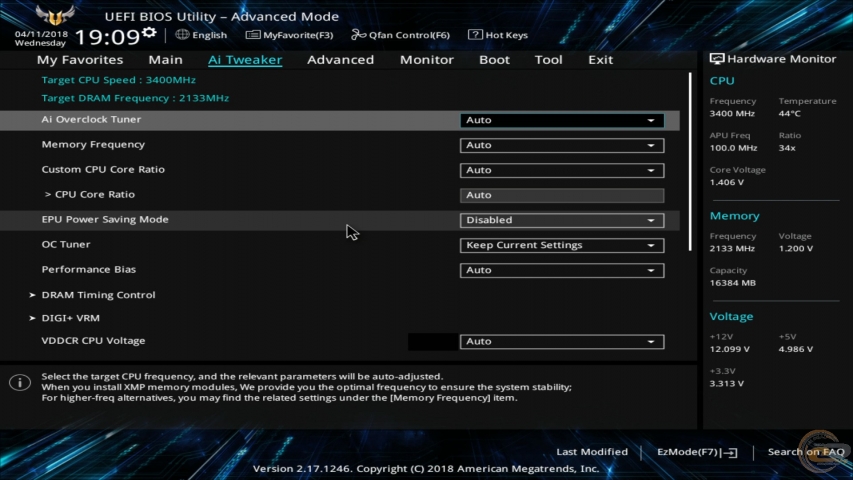Click the Hot Keys question mark icon

click(x=475, y=35)
